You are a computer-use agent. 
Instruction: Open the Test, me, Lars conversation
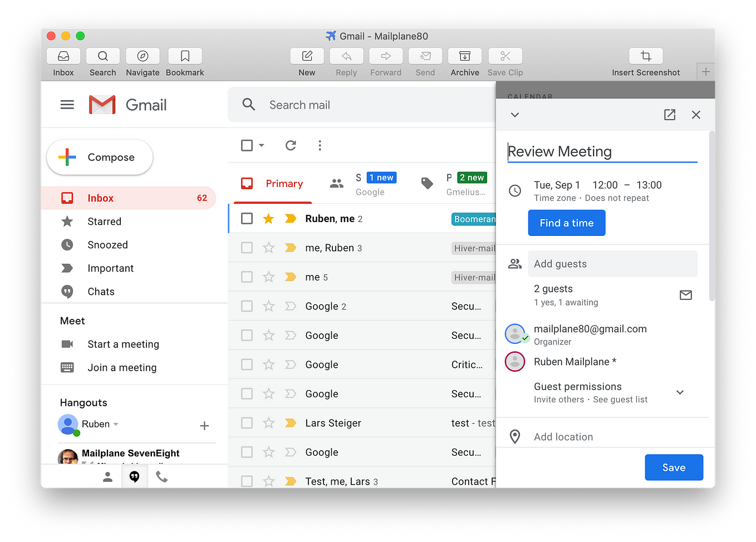tap(362, 481)
